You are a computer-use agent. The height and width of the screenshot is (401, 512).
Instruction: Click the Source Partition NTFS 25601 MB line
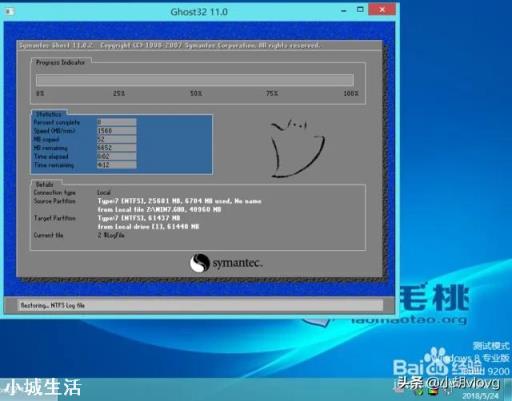(179, 201)
